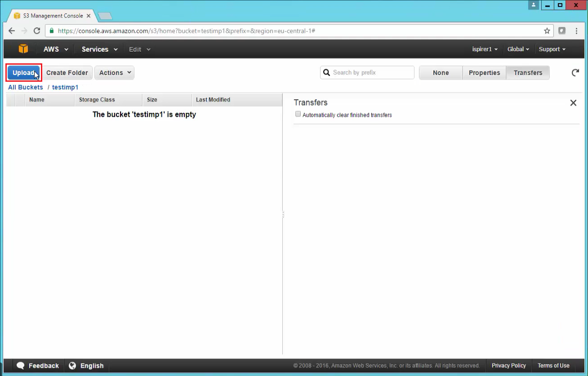Bookmark this page with the star icon
Image resolution: width=588 pixels, height=376 pixels.
pyautogui.click(x=547, y=31)
